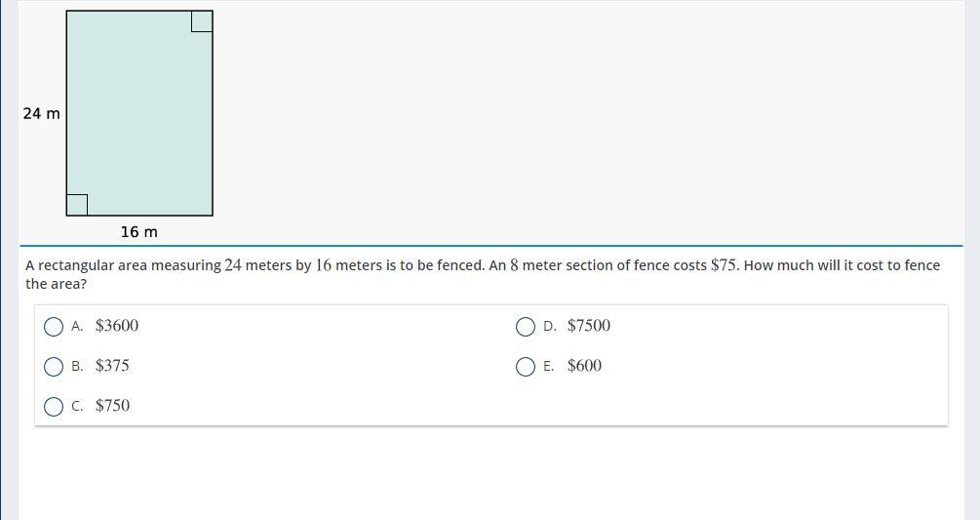Click the shaded rectangle diagram
The height and width of the screenshot is (520, 980).
click(139, 113)
